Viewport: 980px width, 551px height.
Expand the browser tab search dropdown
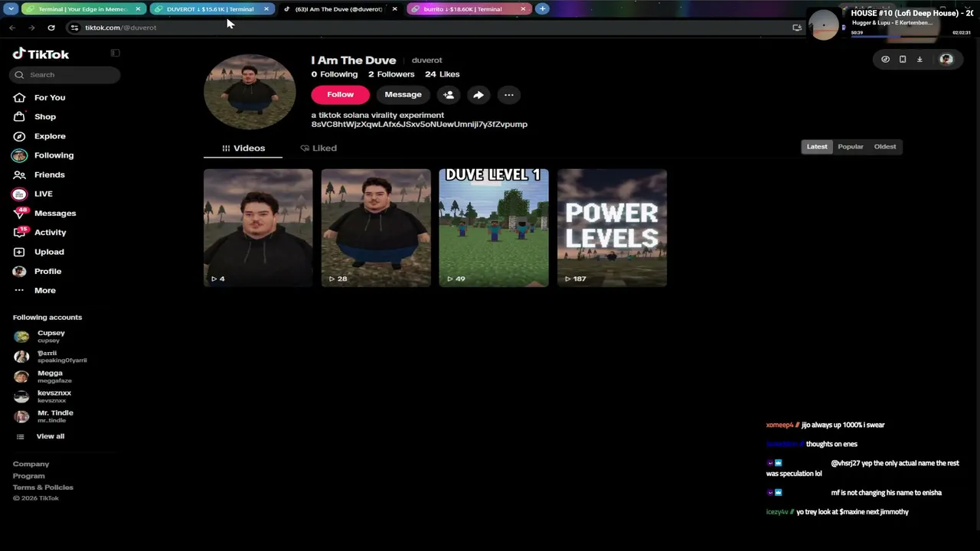tap(11, 9)
